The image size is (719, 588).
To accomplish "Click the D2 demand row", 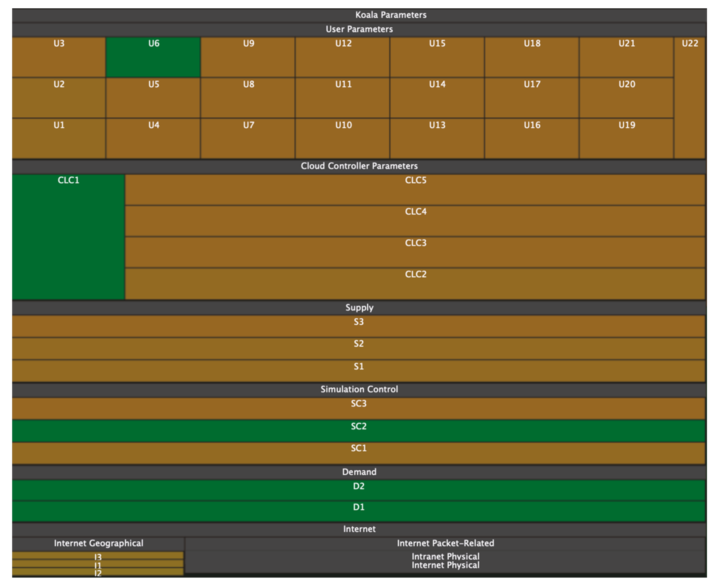I will [359, 490].
